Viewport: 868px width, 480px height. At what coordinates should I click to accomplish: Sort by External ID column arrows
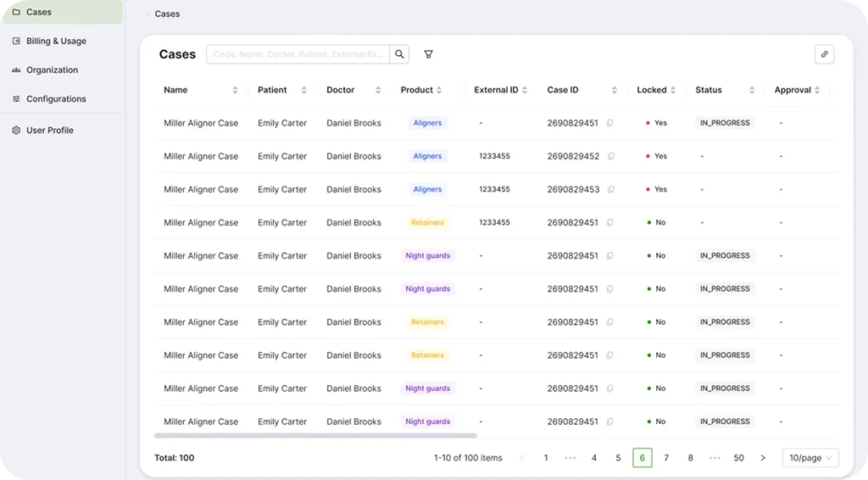(525, 90)
